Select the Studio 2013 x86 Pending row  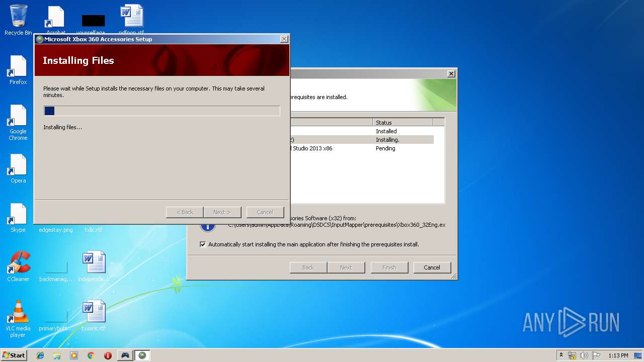[x=361, y=148]
